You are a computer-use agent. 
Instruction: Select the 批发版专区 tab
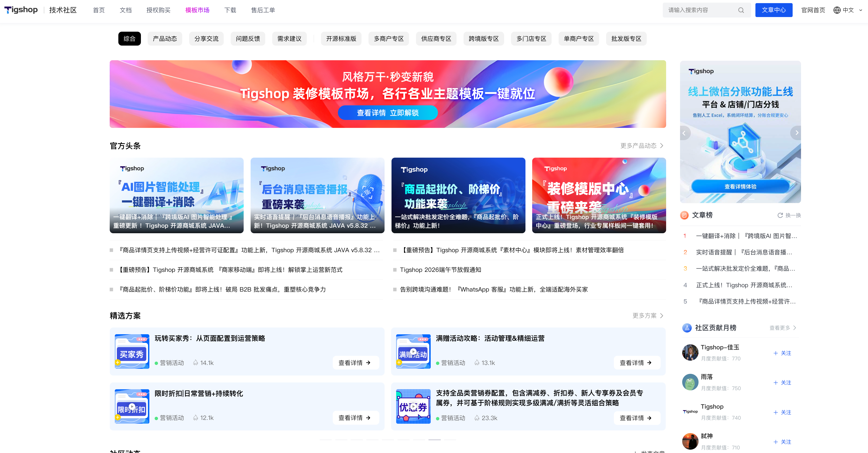click(x=626, y=39)
